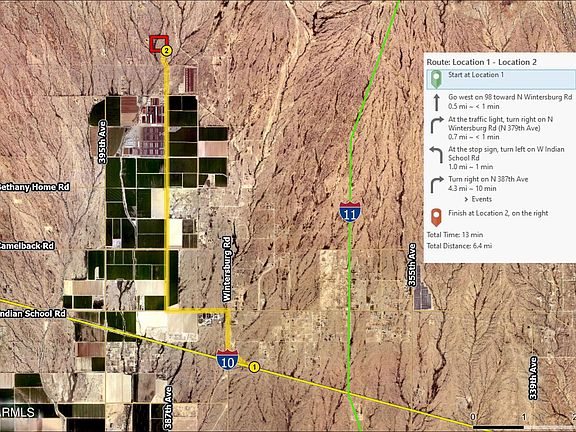The height and width of the screenshot is (432, 576).
Task: Click the Interstate 11 highway shield
Action: (350, 212)
